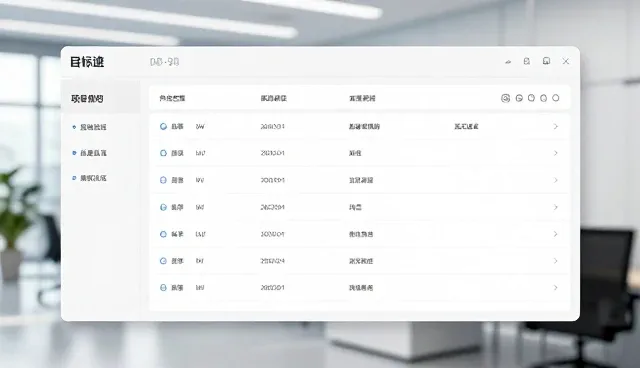This screenshot has height=368, width=640.
Task: Expand the third list row via its chevron
Action: (556, 180)
